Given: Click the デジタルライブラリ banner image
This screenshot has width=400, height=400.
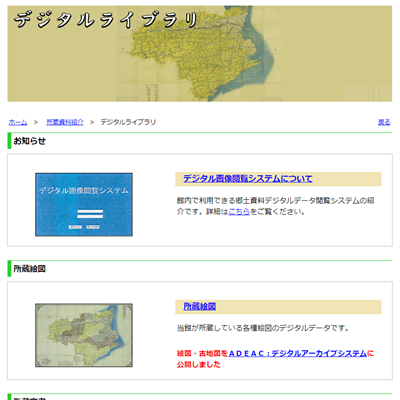Looking at the screenshot, I should [x=200, y=53].
